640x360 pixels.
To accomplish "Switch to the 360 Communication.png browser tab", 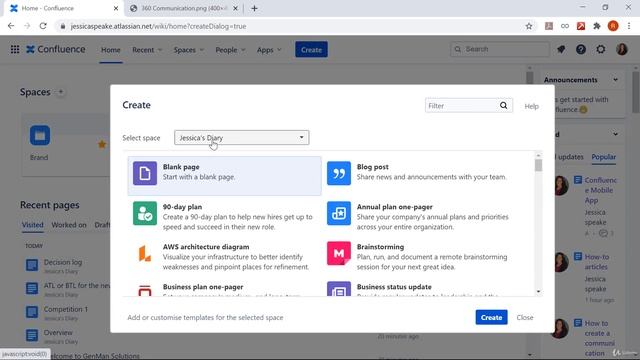I will pos(184,8).
